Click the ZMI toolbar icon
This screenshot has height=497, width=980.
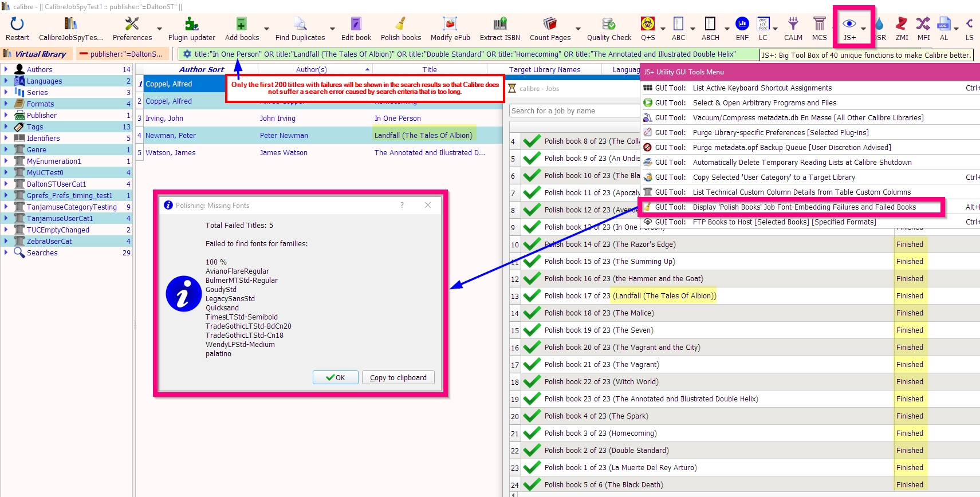click(x=902, y=23)
